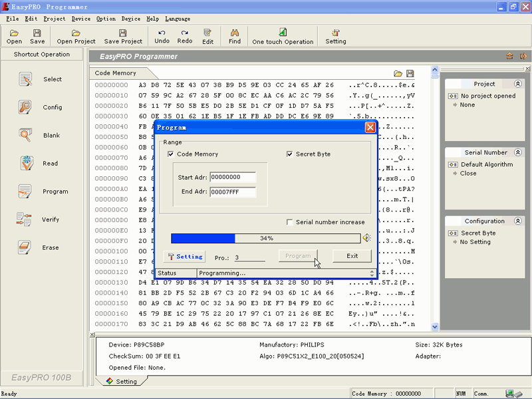Click the Setting button in Program dialog
532x399 pixels.
184,257
